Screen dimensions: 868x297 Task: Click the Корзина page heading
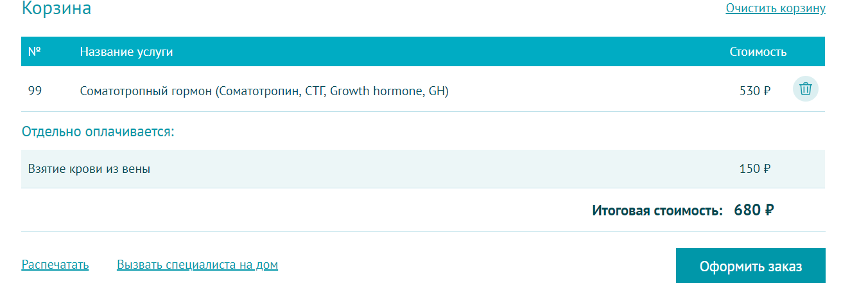(x=56, y=9)
